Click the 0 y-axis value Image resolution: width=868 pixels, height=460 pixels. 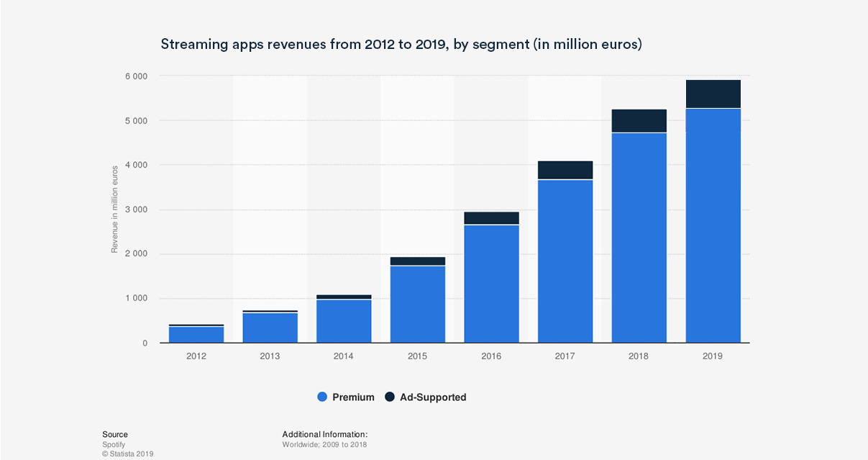point(145,343)
